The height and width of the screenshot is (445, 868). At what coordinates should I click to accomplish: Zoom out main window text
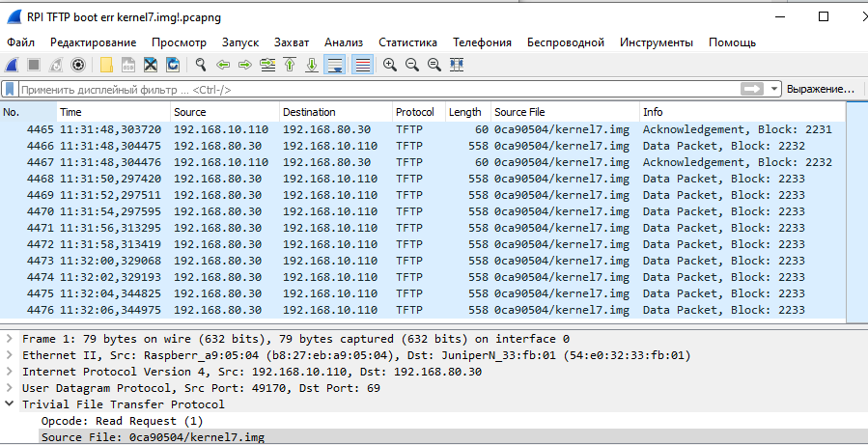tap(412, 65)
